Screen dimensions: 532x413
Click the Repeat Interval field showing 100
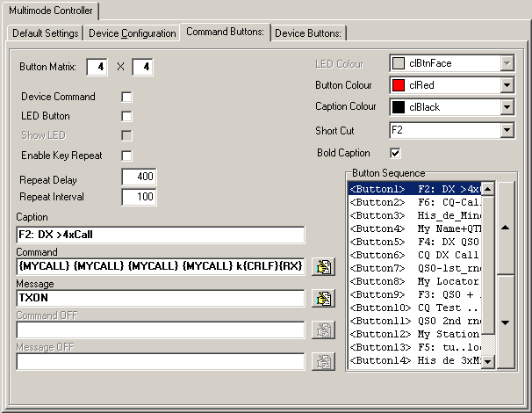click(x=139, y=197)
